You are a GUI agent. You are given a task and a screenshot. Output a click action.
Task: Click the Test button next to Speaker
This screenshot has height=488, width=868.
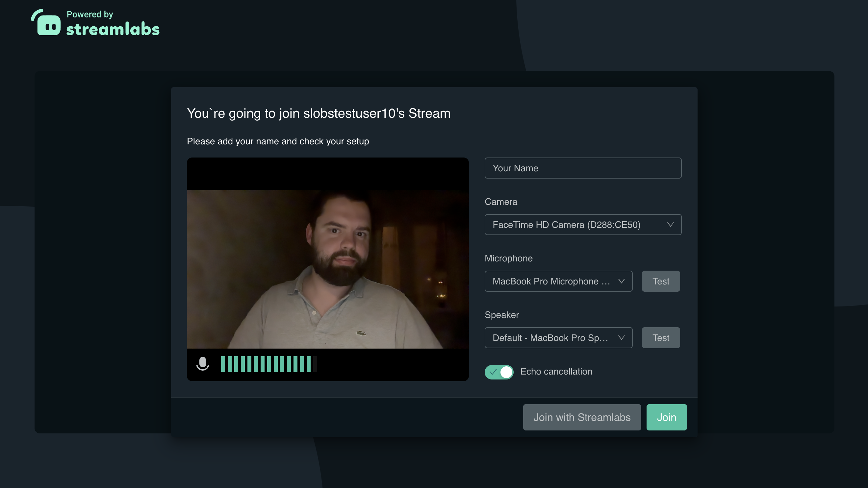(x=660, y=338)
